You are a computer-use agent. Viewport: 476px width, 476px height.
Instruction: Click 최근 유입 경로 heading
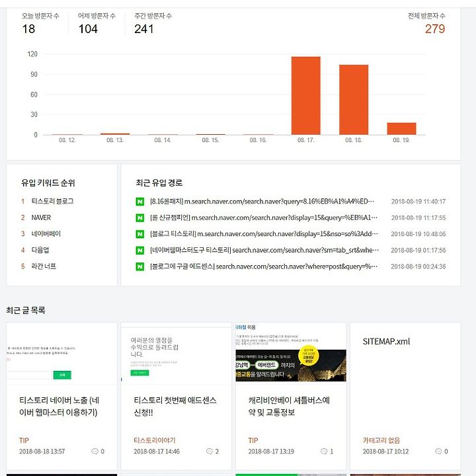(x=159, y=182)
